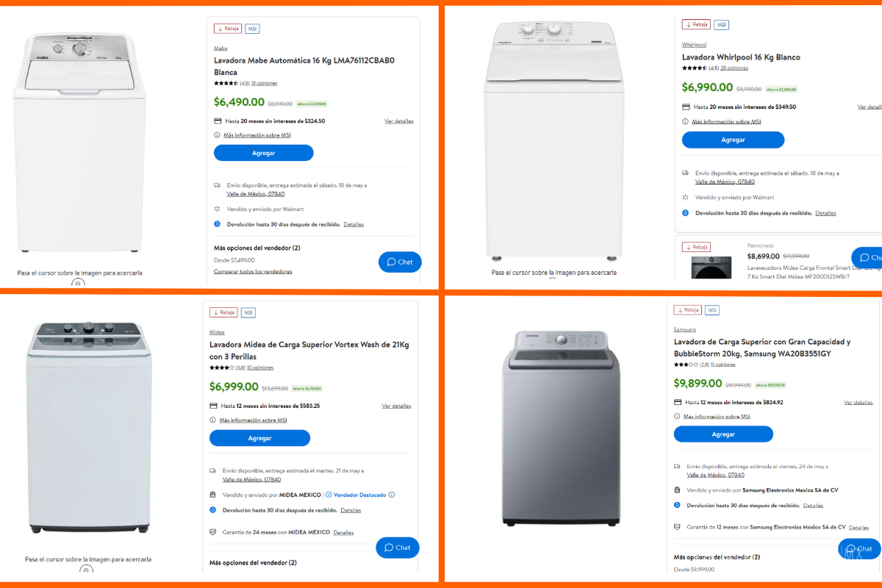
Task: Click the MSI badge on the Samsung listing
Action: tap(711, 309)
